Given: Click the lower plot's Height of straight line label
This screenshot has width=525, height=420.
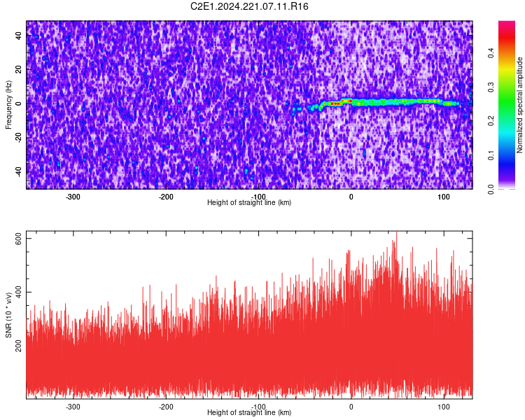Looking at the screenshot, I should (249, 412).
